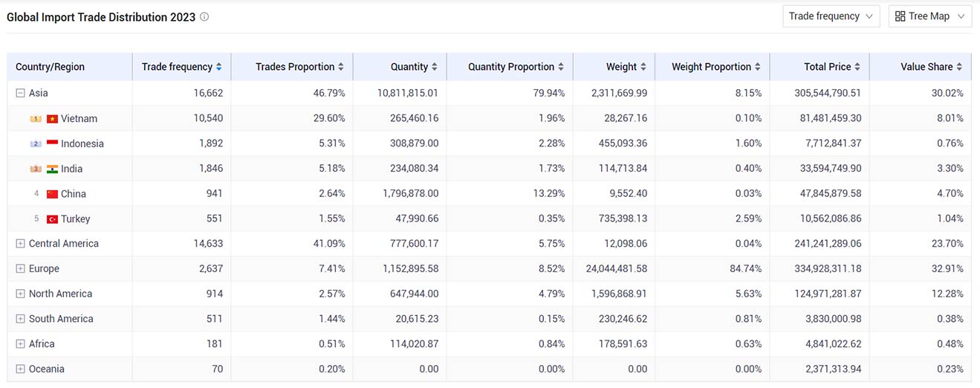This screenshot has width=980, height=388.
Task: Click Indonesia weight value 455,093.36
Action: click(x=623, y=143)
